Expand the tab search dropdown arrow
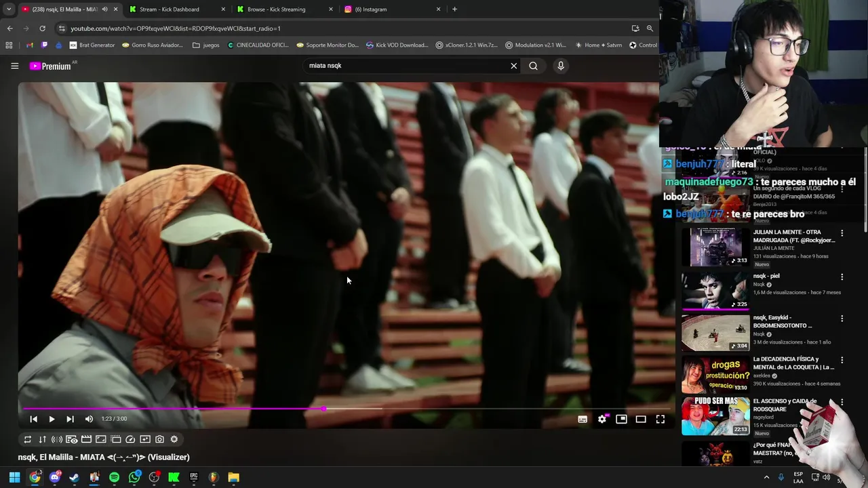 pyautogui.click(x=9, y=9)
